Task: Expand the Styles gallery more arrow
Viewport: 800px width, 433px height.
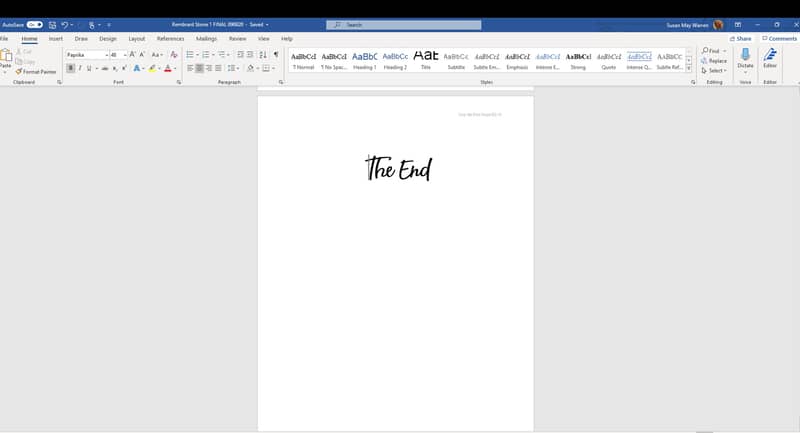Action: (x=688, y=69)
